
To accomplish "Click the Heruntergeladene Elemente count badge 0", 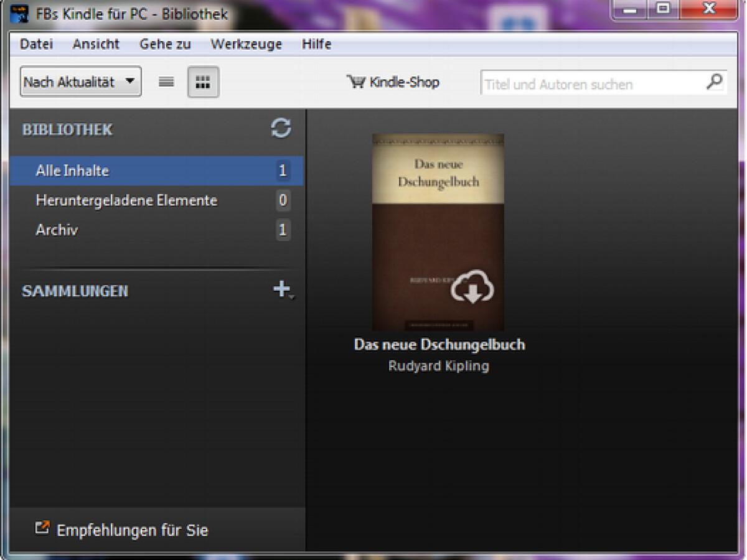I will (x=283, y=200).
